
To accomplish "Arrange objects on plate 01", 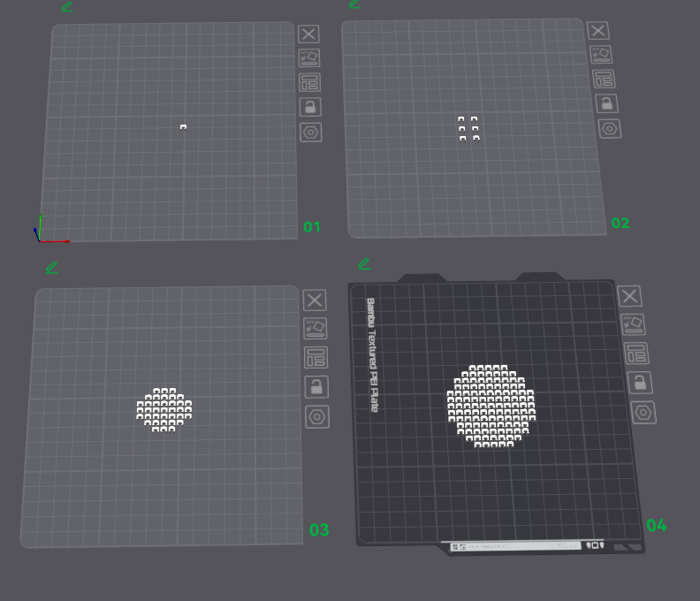I will [310, 82].
